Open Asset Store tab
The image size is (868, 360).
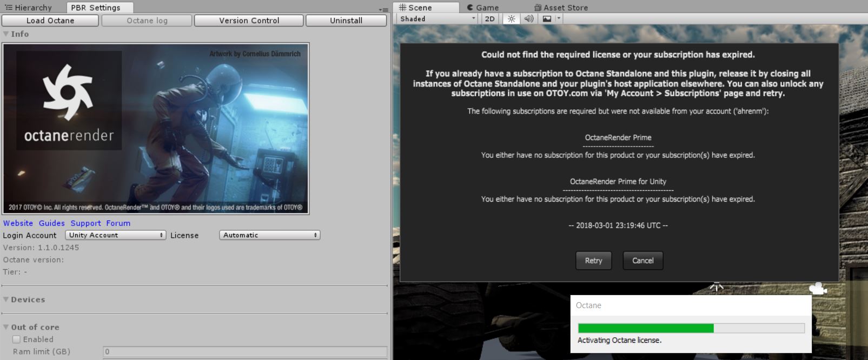tap(561, 8)
